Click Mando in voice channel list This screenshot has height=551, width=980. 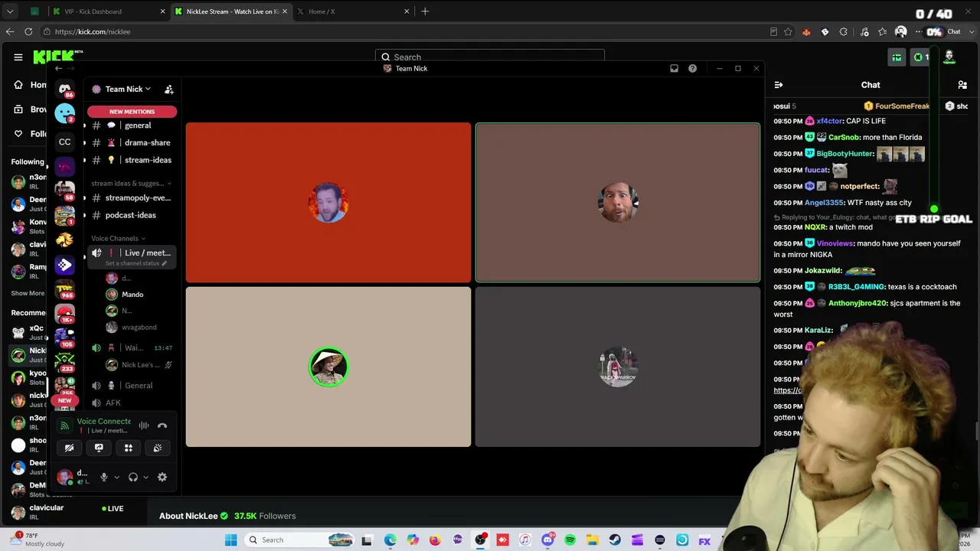point(132,295)
